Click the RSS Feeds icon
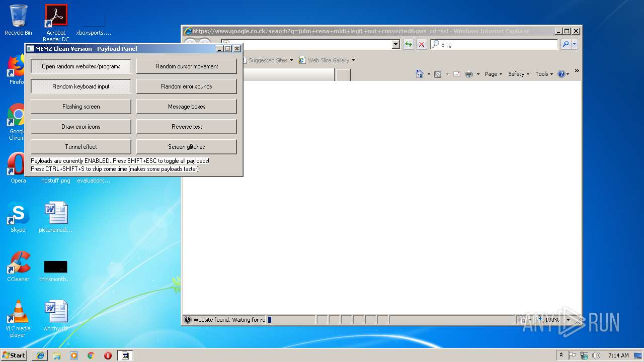The width and height of the screenshot is (644, 362). [x=438, y=74]
